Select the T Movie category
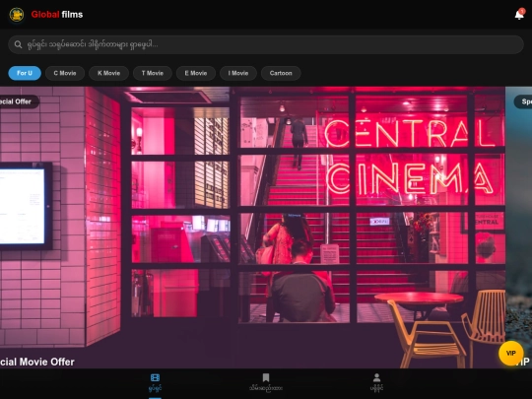This screenshot has width=532, height=399. (153, 73)
